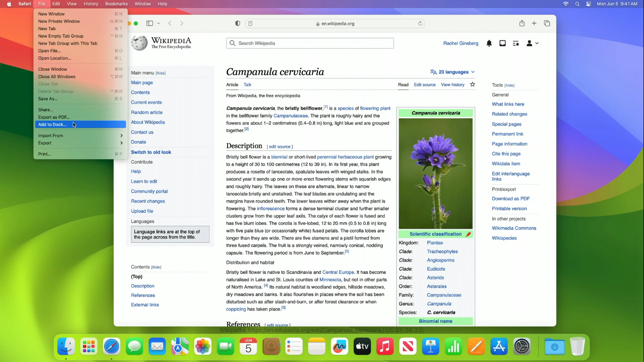Open Safari tab group dropdown arrow

pos(158,24)
